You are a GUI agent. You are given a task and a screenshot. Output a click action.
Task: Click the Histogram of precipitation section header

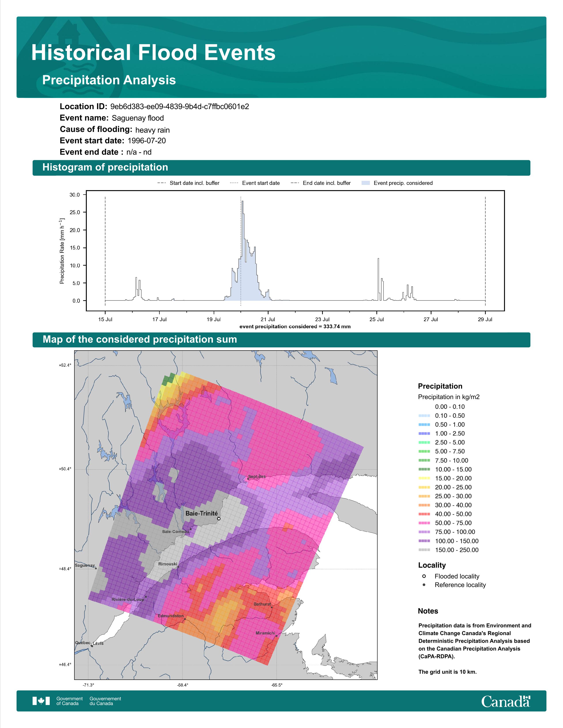281,167
